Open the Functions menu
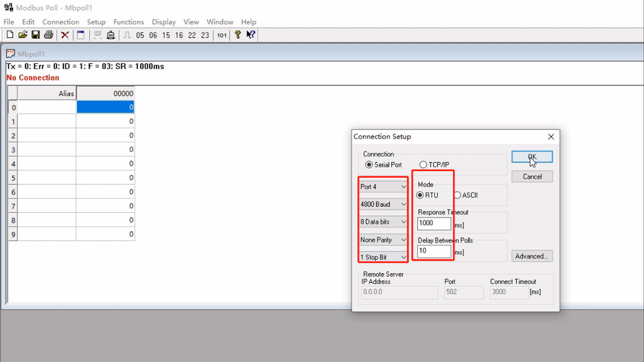 [x=128, y=22]
